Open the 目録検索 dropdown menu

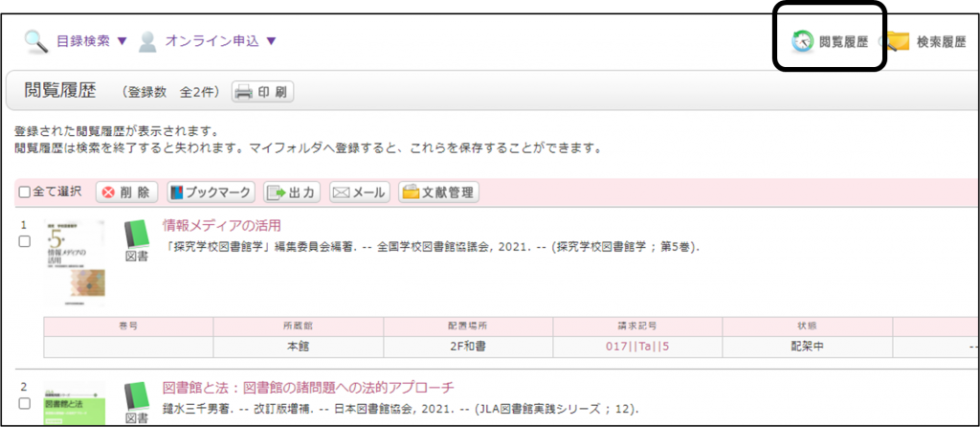pyautogui.click(x=92, y=41)
